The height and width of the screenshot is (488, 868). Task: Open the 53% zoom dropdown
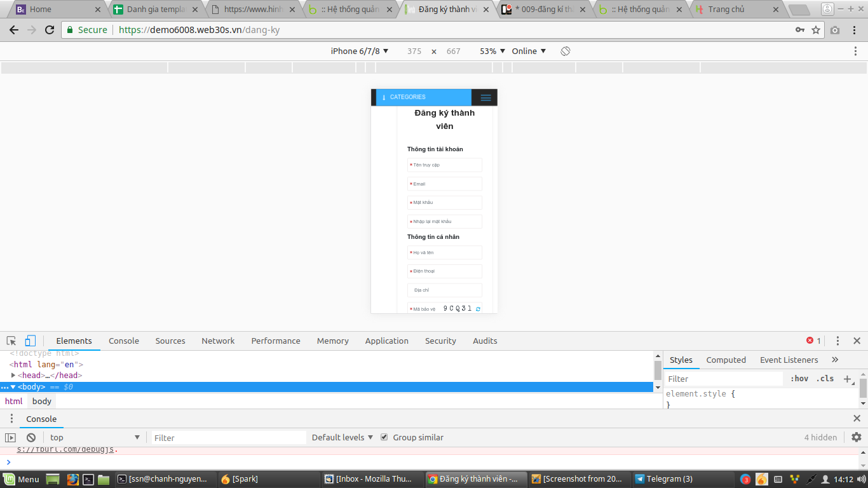(492, 51)
